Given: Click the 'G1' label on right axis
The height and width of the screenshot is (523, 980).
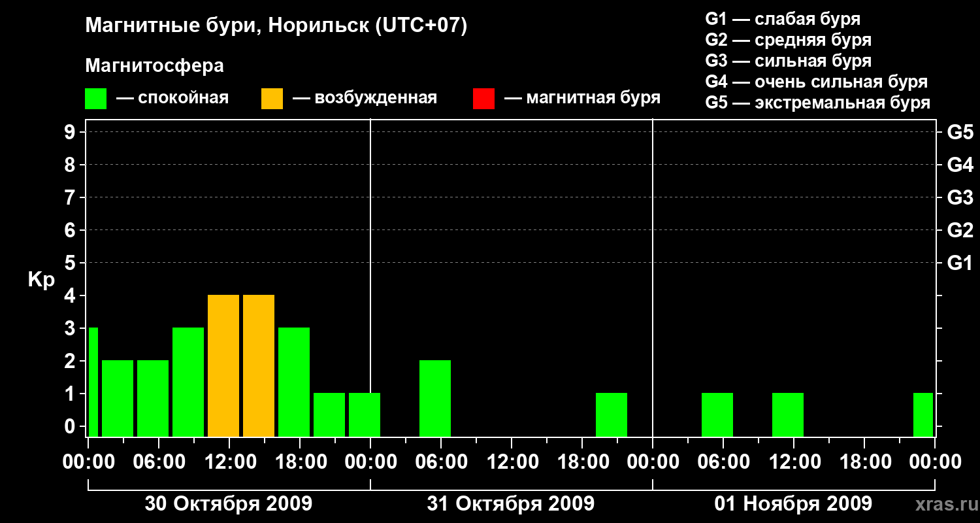Looking at the screenshot, I should pyautogui.click(x=960, y=263).
